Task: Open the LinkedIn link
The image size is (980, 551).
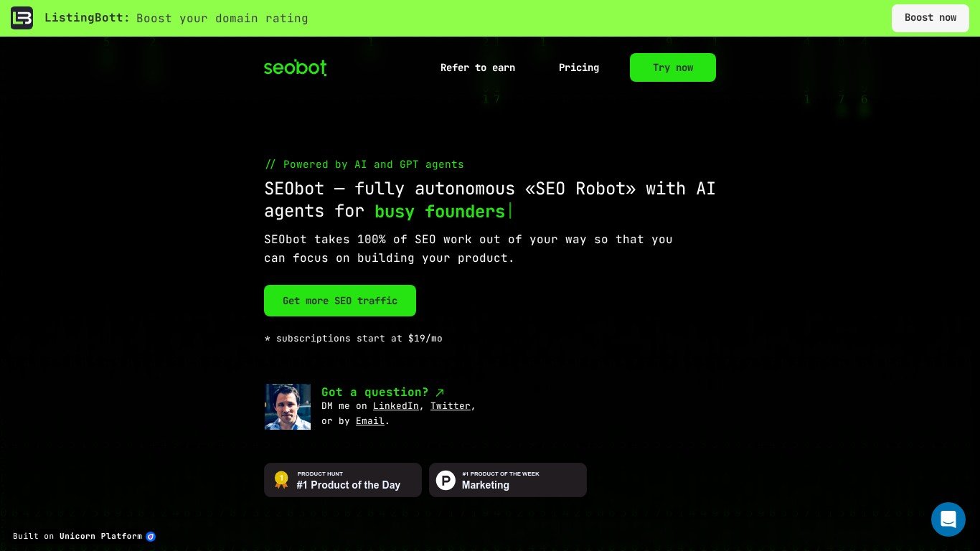Action: point(396,406)
